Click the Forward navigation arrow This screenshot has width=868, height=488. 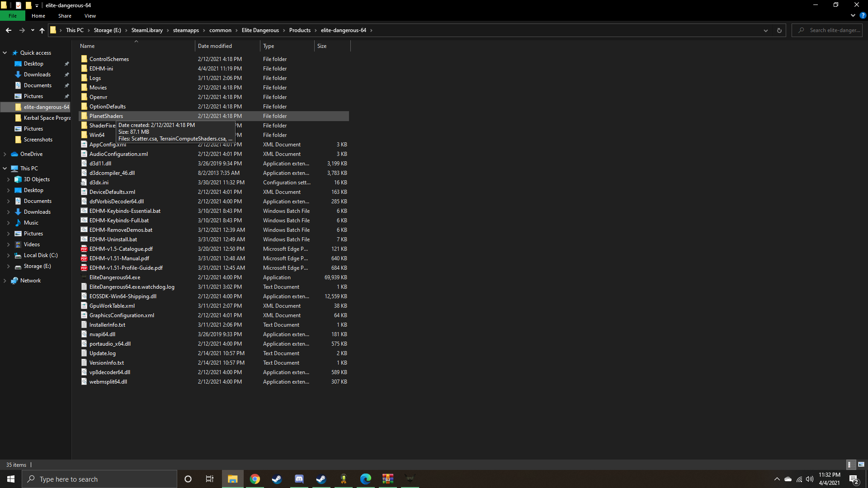point(22,30)
